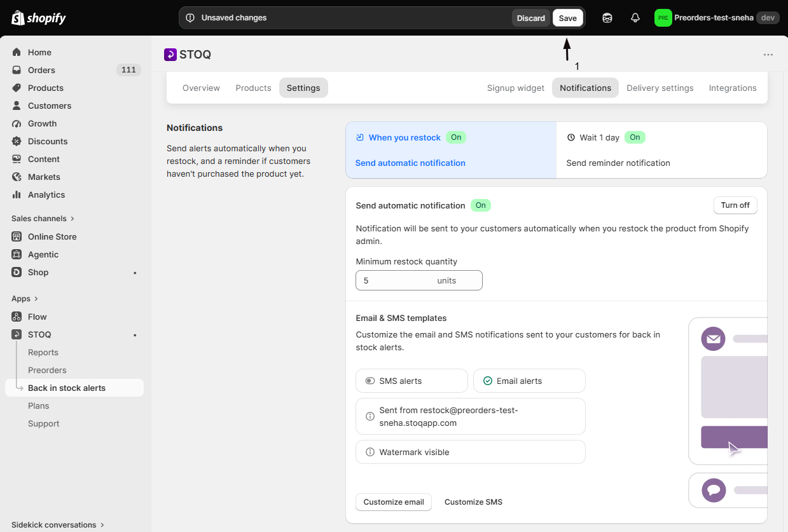The width and height of the screenshot is (788, 532).
Task: Expand the Apps section
Action: pos(25,299)
